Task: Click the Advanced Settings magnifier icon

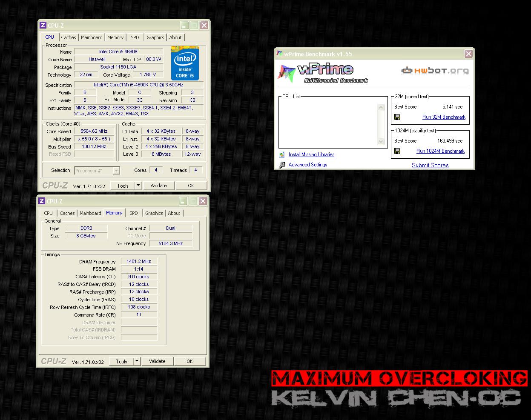Action: pyautogui.click(x=282, y=165)
